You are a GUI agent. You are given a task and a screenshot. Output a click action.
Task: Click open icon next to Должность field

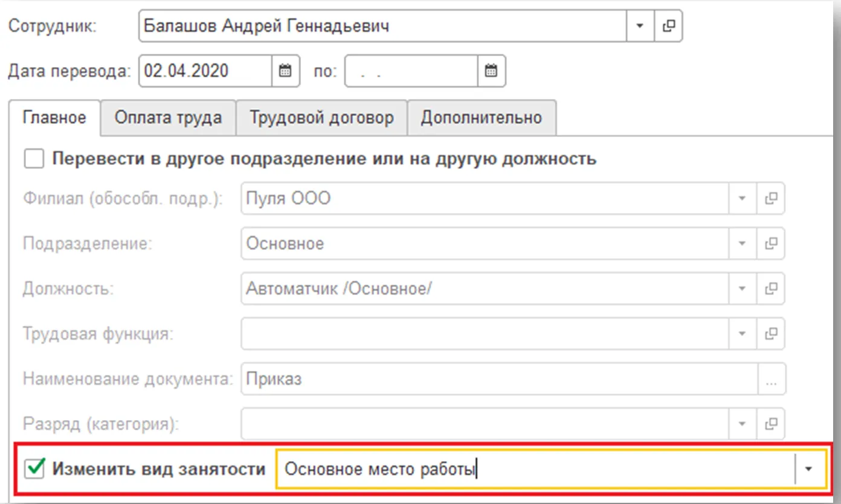770,289
